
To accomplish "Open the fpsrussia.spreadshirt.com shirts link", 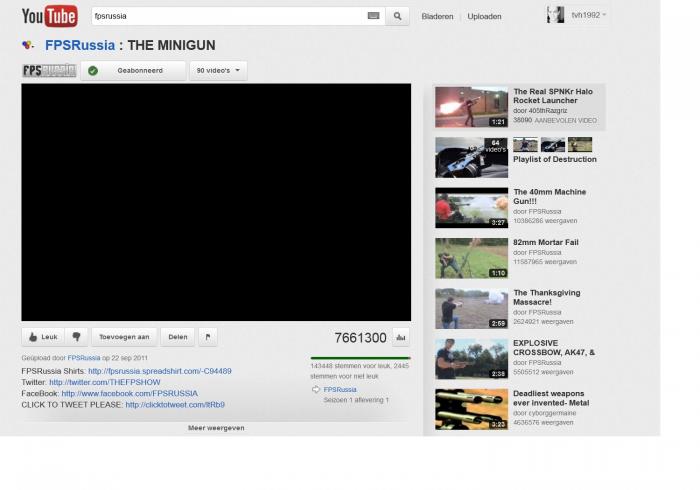I will coord(160,371).
